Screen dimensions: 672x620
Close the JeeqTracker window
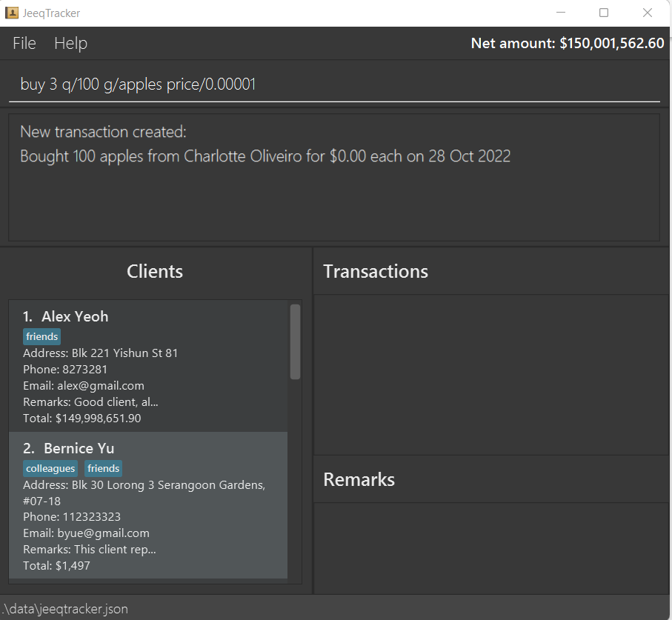[x=647, y=13]
